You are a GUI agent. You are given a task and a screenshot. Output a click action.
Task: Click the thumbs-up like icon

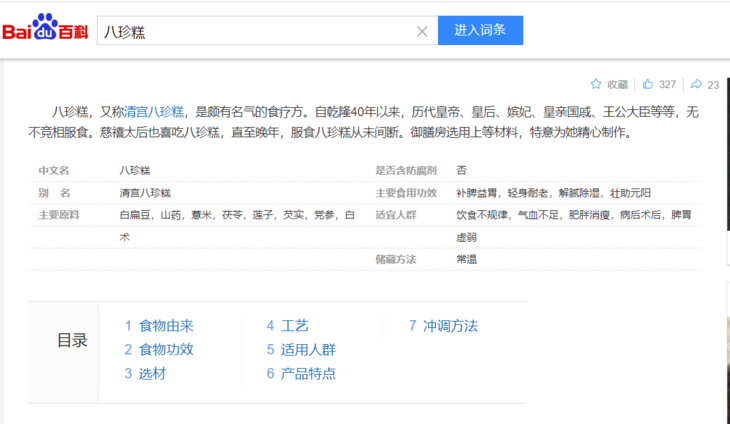tap(648, 84)
